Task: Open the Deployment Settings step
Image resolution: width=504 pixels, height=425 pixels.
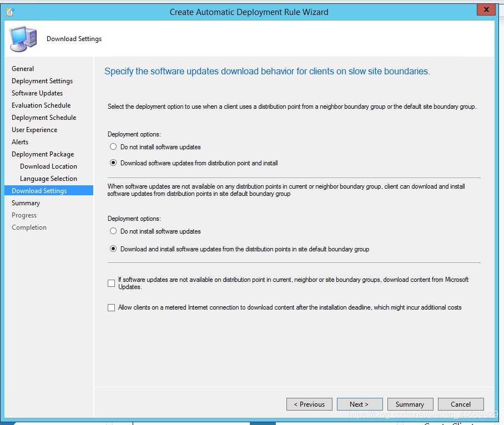Action: pos(42,81)
